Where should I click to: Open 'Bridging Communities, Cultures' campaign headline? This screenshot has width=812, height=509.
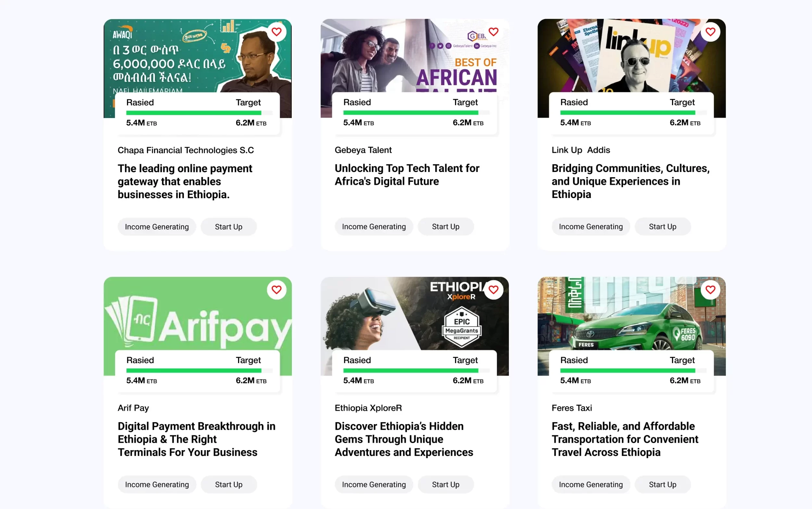coord(630,181)
